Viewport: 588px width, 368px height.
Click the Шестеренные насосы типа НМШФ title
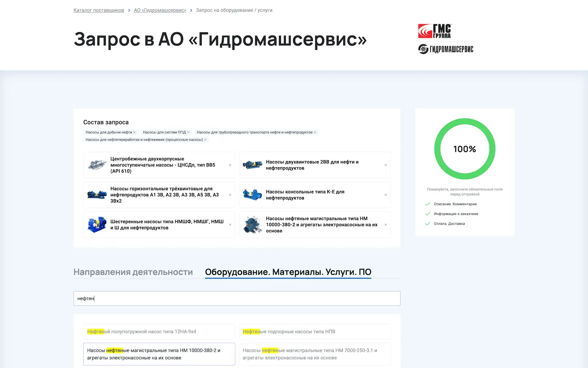[167, 225]
